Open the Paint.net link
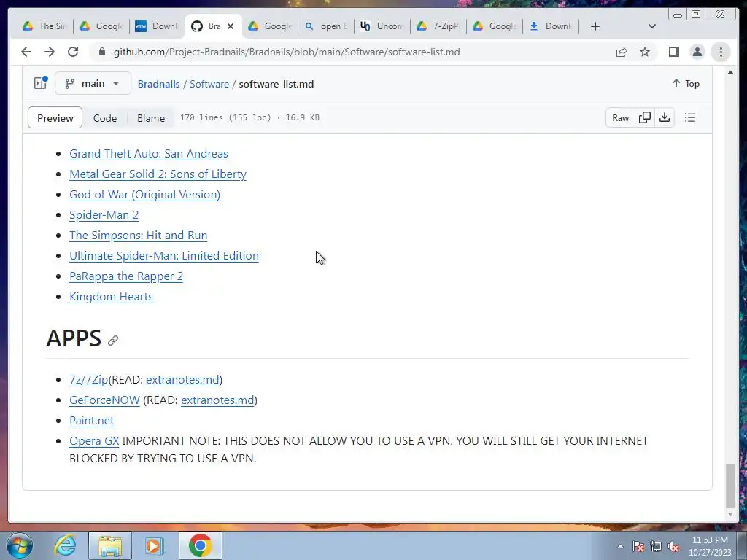 (x=91, y=421)
